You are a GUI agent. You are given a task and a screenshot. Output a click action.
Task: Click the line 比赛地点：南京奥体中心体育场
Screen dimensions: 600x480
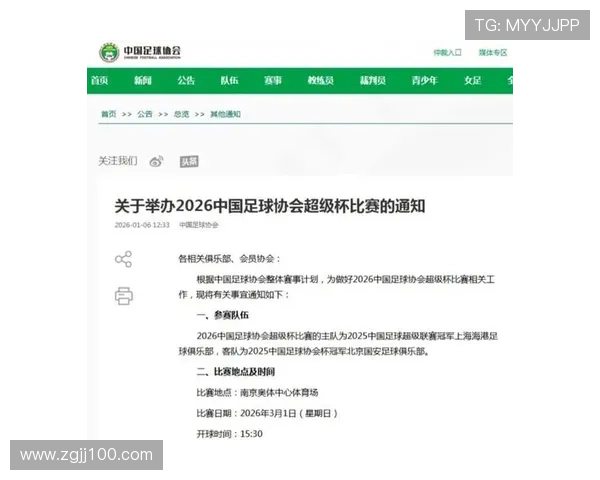pyautogui.click(x=257, y=392)
